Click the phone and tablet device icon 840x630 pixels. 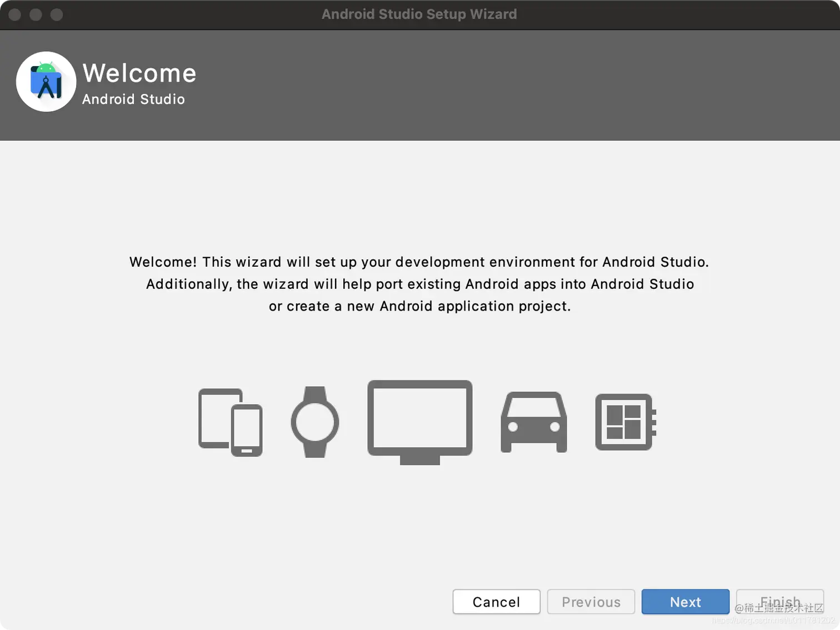(x=231, y=422)
